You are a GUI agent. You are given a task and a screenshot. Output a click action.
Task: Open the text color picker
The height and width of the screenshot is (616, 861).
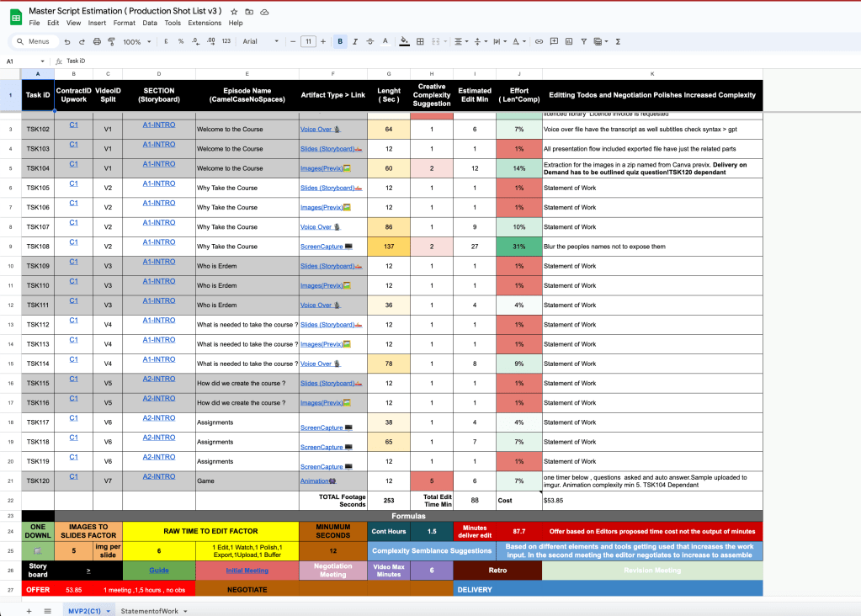tap(385, 42)
